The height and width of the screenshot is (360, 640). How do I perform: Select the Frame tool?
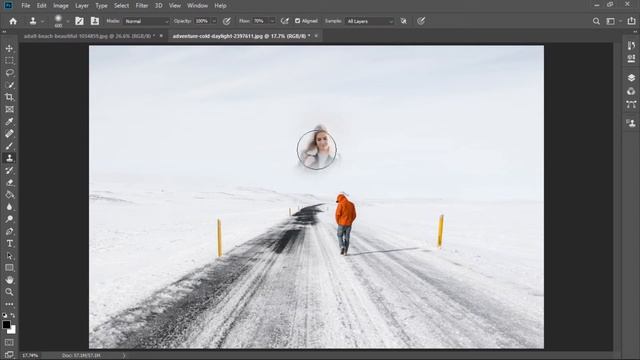tap(9, 109)
